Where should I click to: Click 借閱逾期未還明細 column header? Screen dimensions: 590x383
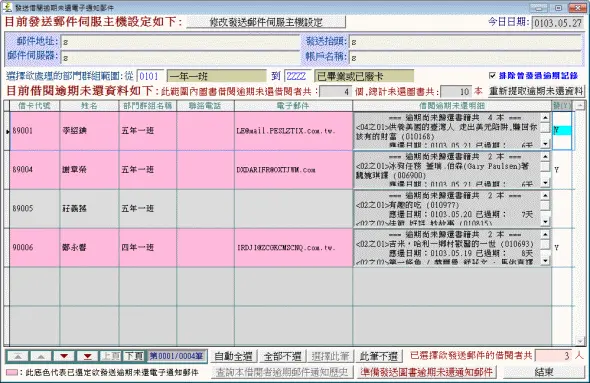pyautogui.click(x=452, y=106)
